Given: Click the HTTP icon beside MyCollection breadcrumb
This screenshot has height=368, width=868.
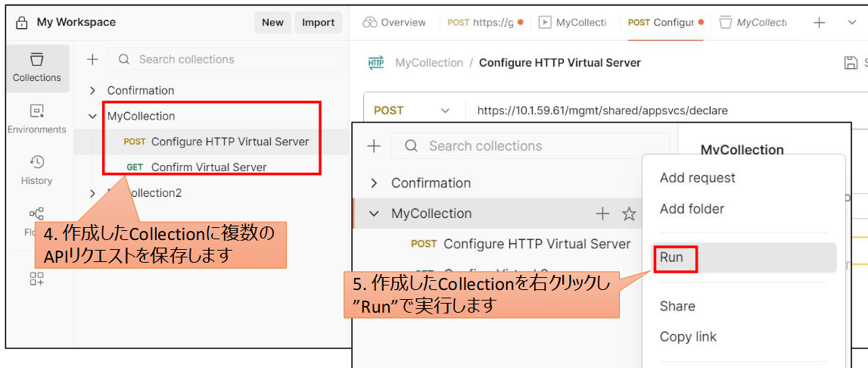Looking at the screenshot, I should (376, 63).
